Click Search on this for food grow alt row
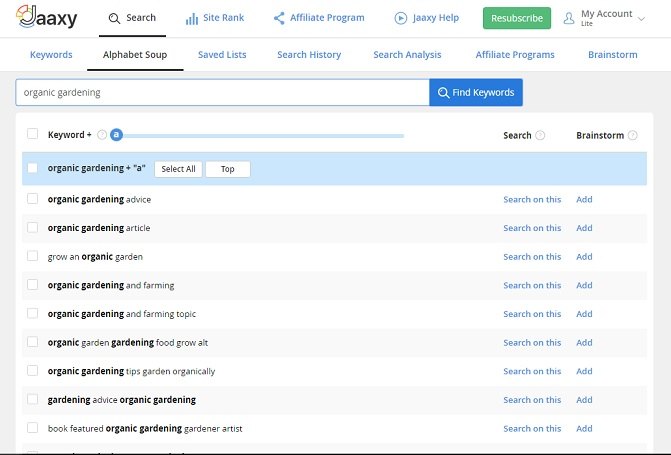The image size is (671, 455). pyautogui.click(x=532, y=343)
